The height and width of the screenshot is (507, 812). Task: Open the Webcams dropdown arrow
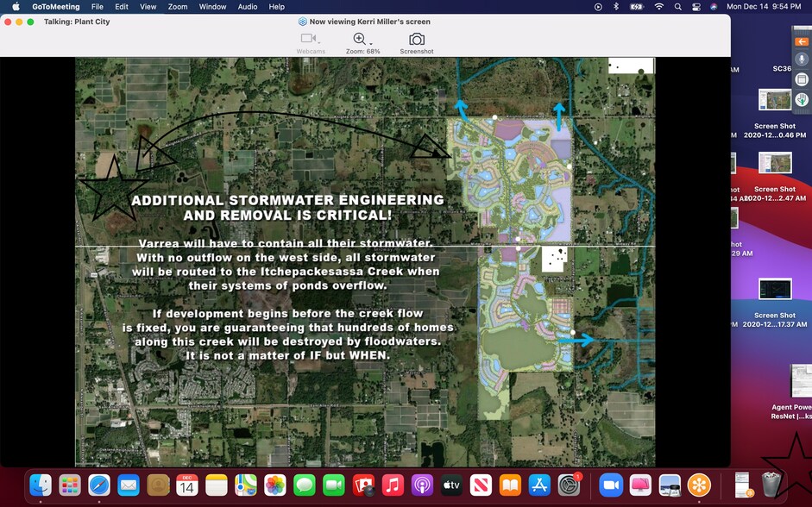pyautogui.click(x=319, y=44)
